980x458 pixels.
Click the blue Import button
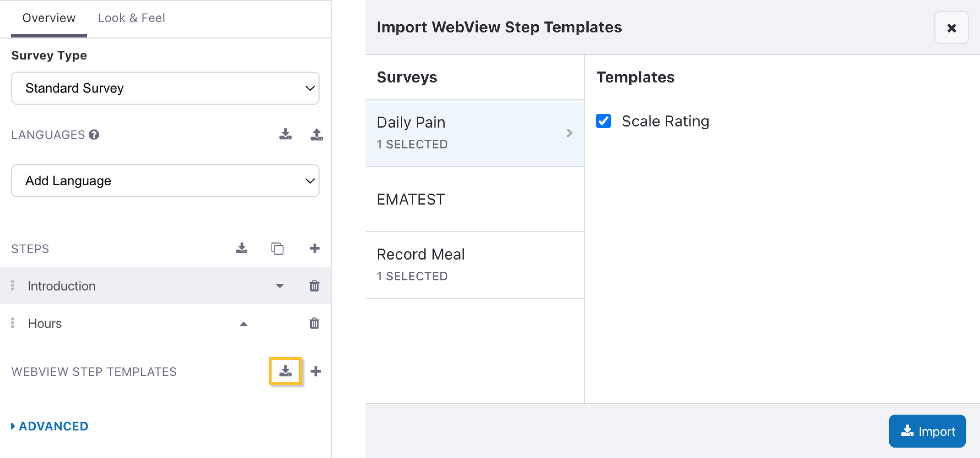click(927, 431)
